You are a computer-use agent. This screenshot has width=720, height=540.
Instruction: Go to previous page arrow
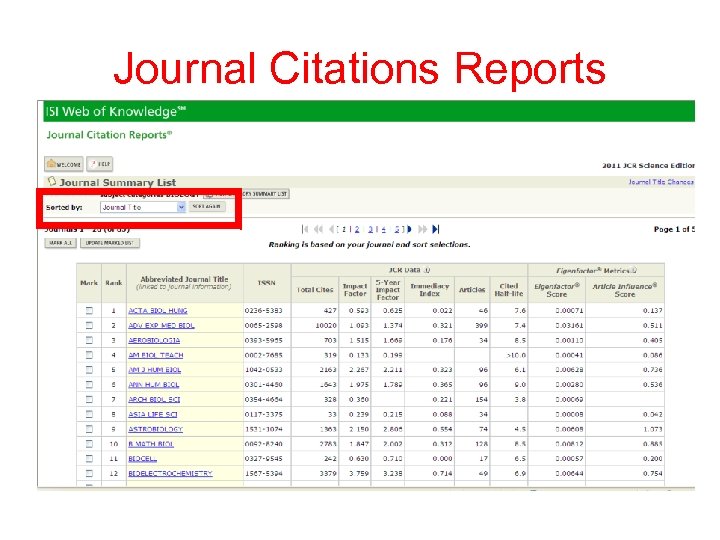[332, 229]
